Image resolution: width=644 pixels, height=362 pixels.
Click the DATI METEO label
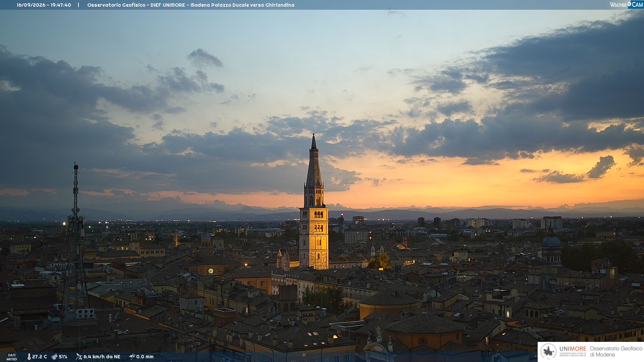[x=12, y=357]
